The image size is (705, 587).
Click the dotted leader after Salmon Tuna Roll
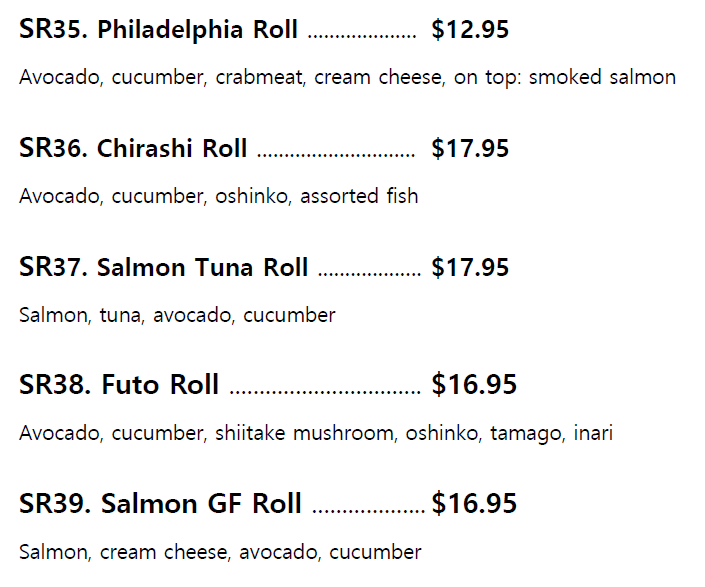click(369, 274)
